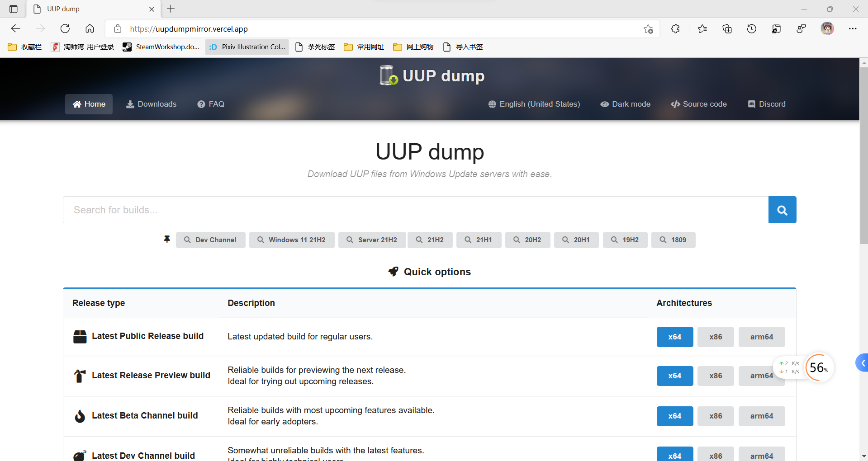Click the Search for builds field

point(416,210)
